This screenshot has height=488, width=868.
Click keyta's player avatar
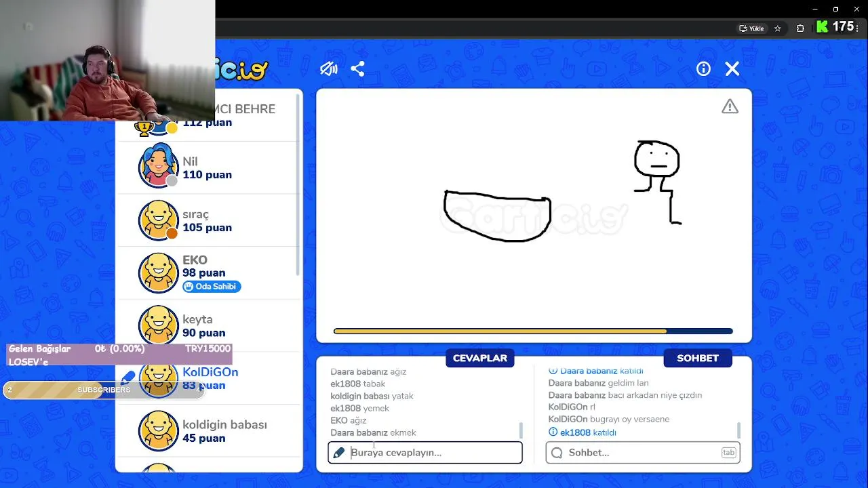[158, 325]
